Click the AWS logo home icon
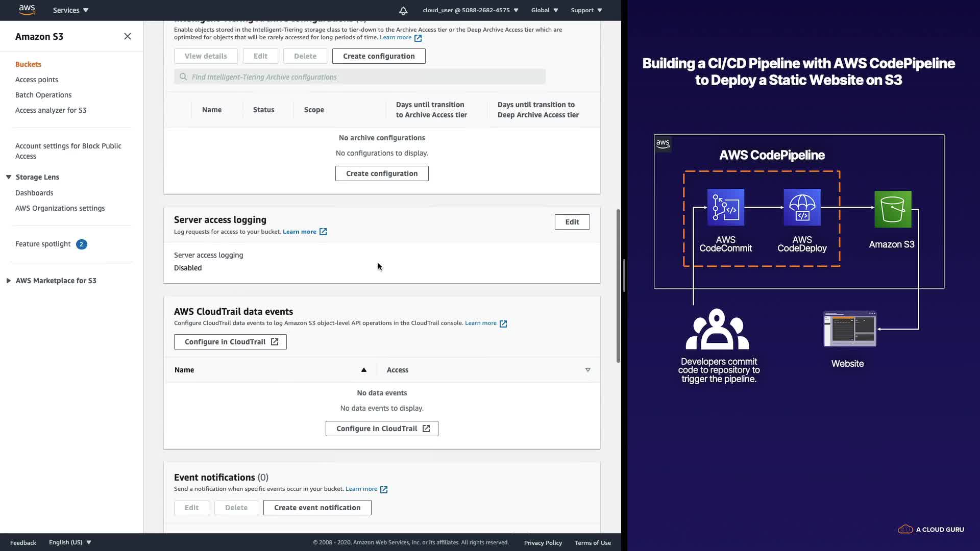 (x=27, y=10)
